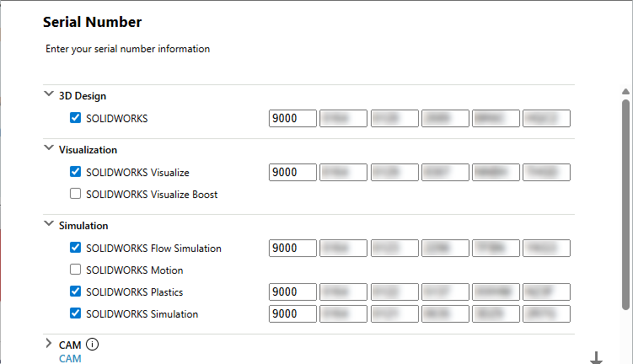Click the vertical scrollbar thumb
633x364 pixels.
point(625,205)
